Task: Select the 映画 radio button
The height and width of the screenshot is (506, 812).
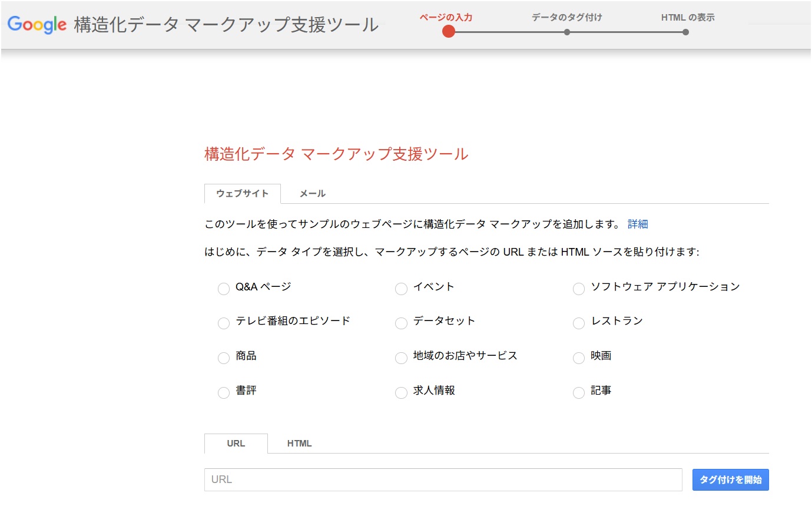Action: (579, 358)
